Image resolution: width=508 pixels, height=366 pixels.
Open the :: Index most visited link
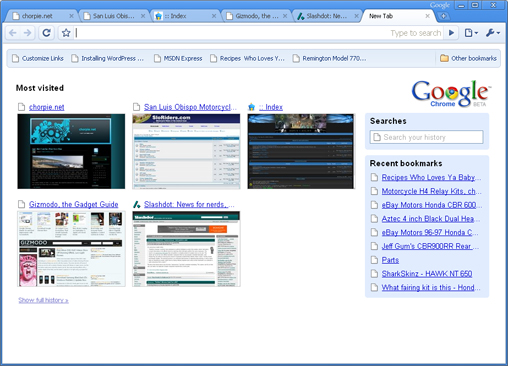[271, 107]
